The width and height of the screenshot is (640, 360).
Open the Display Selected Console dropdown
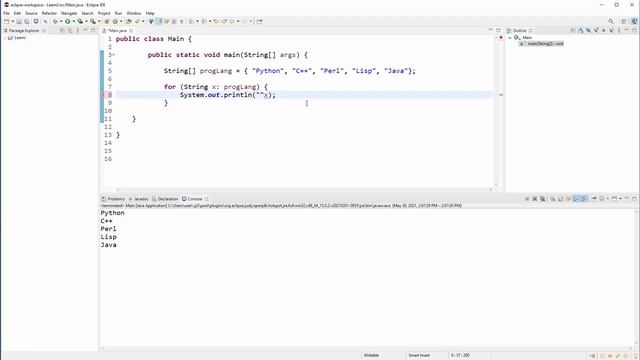pos(607,199)
